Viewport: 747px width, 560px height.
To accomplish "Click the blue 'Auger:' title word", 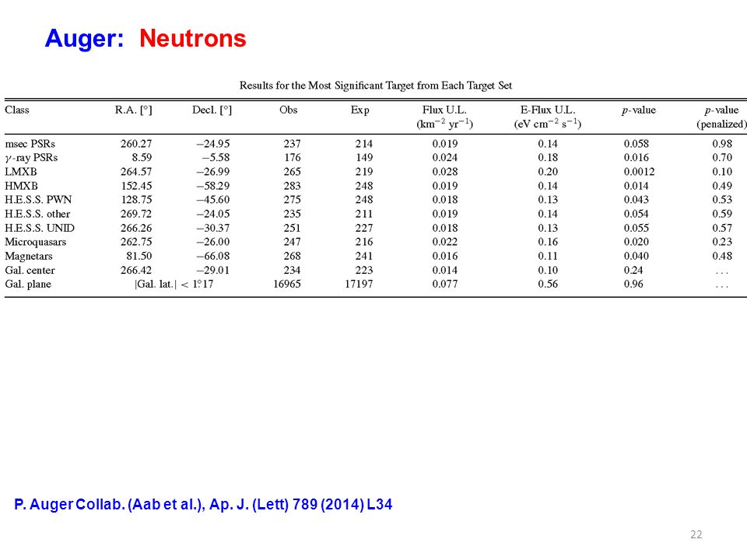I will [84, 39].
